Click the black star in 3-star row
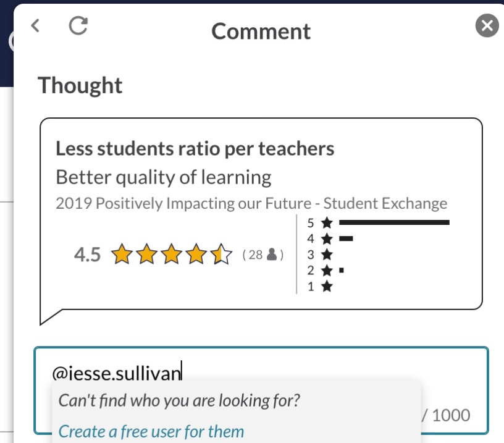This screenshot has width=504, height=443. tap(327, 255)
